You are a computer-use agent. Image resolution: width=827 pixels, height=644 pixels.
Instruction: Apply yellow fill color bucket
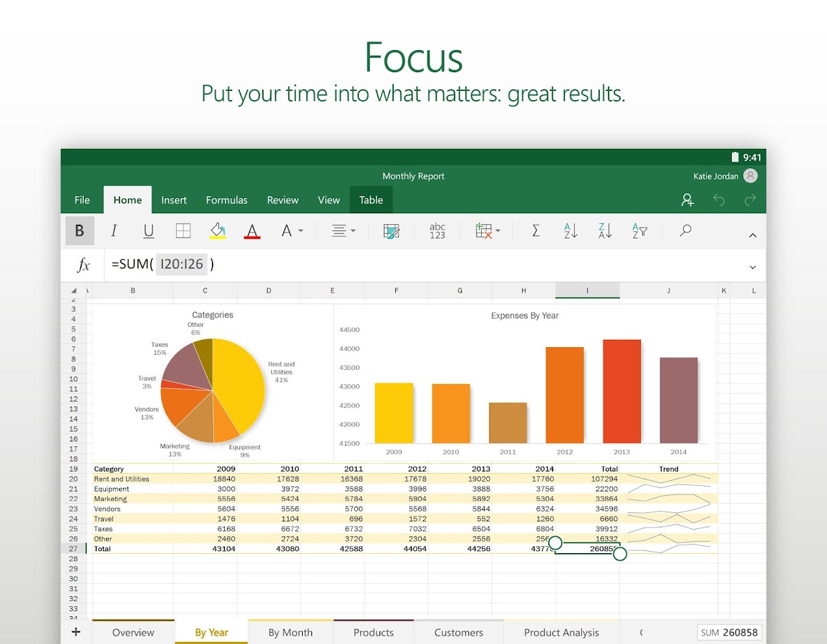[x=218, y=231]
